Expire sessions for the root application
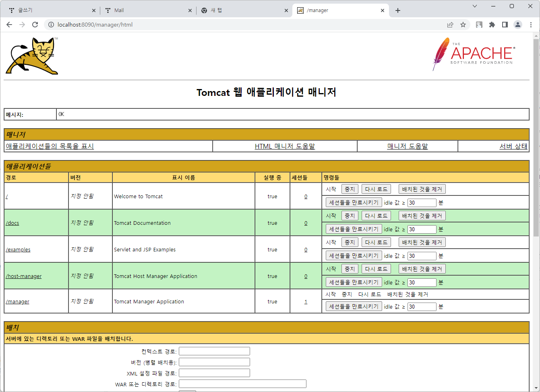Screen dimensions: 540x392 tap(354, 202)
